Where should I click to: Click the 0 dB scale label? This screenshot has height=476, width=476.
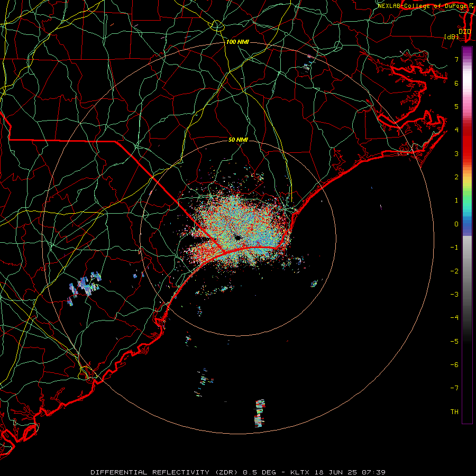click(x=456, y=224)
